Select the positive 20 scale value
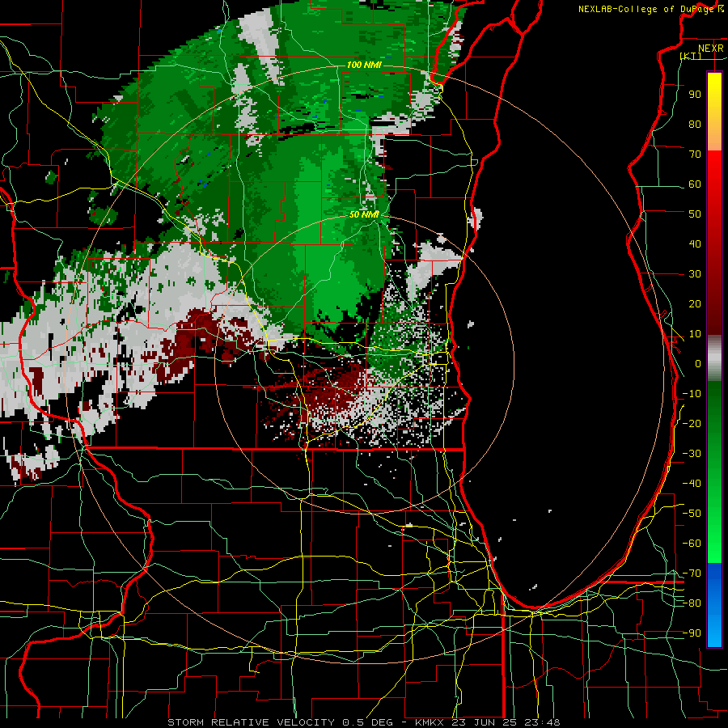Viewport: 728px width, 728px height. 695,303
